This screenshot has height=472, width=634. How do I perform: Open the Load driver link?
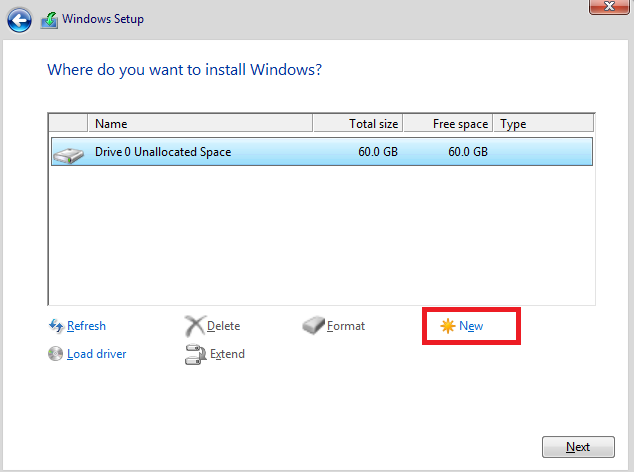(97, 354)
